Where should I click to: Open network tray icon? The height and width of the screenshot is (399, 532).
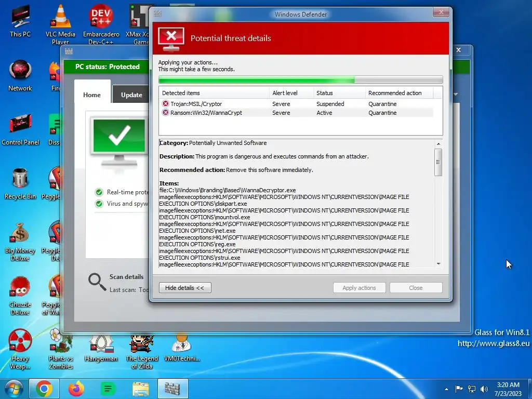472,389
